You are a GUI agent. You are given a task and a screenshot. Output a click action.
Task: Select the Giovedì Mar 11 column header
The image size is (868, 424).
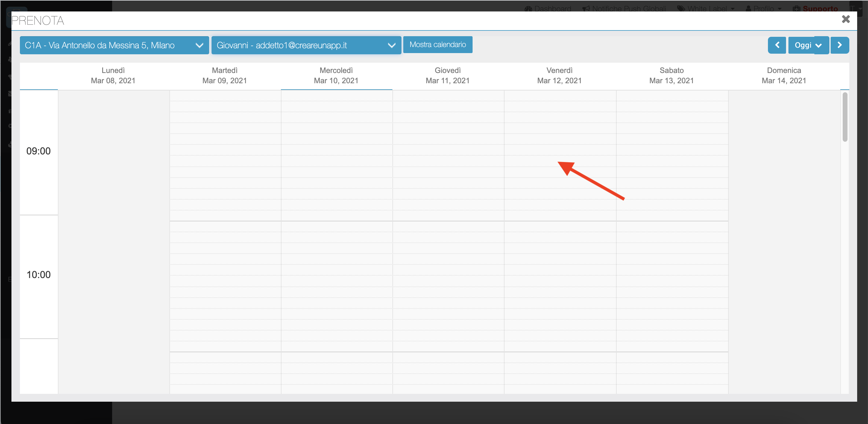448,75
